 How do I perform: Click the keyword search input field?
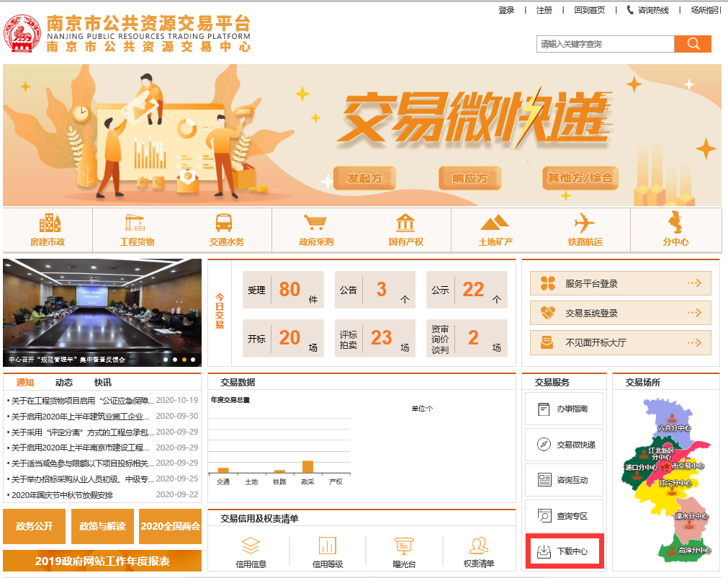[x=605, y=44]
